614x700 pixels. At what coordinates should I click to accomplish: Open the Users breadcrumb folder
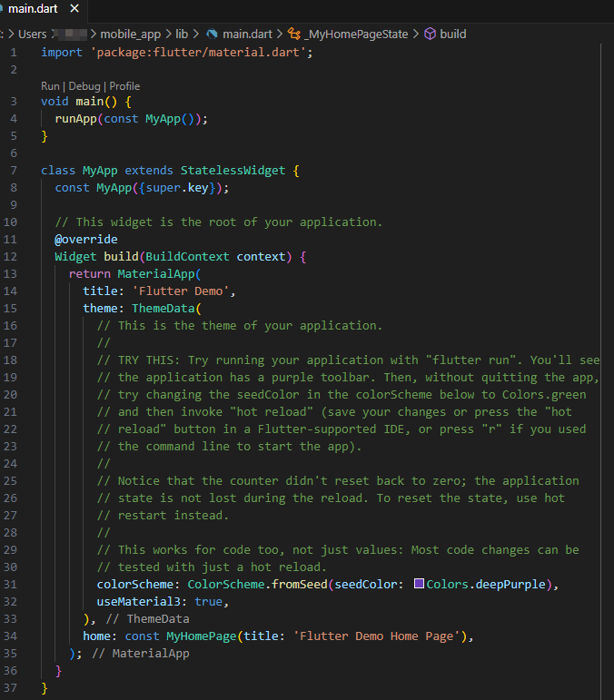click(33, 34)
